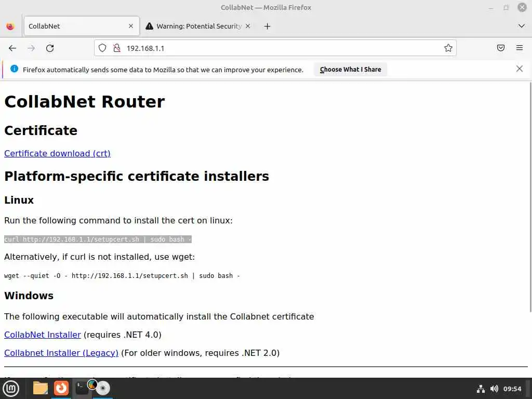Image resolution: width=532 pixels, height=399 pixels.
Task: Open a new tab with plus button
Action: tap(268, 26)
